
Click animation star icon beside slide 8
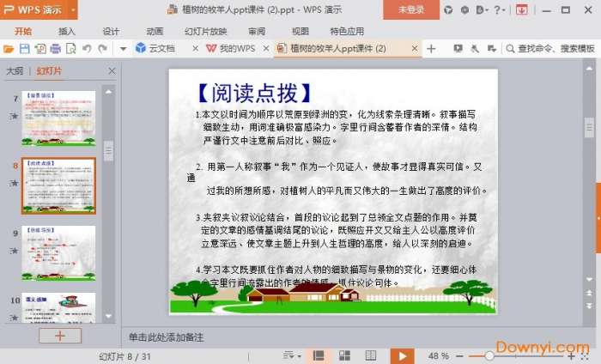coord(15,183)
